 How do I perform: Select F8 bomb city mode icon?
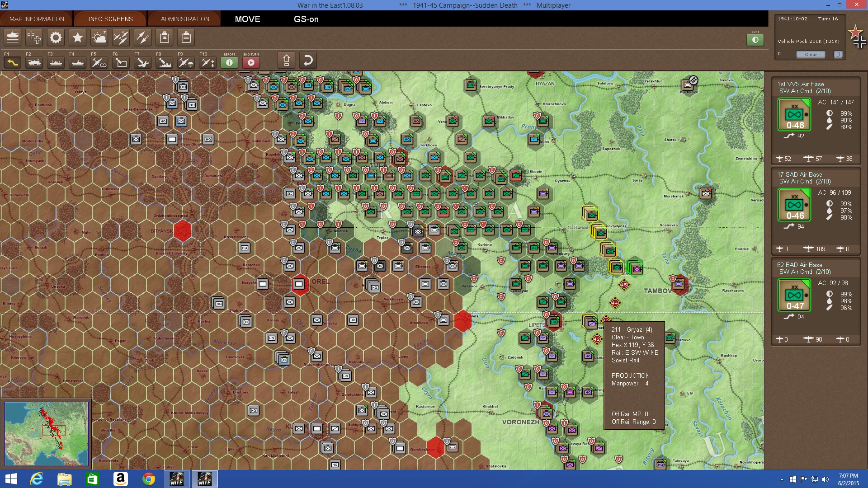pyautogui.click(x=164, y=62)
